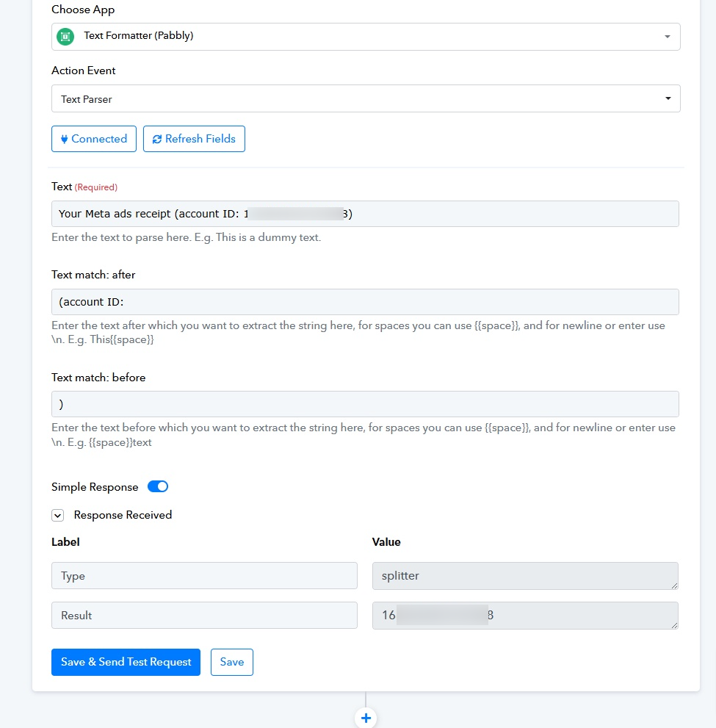Click the refresh icon in Refresh Fields
Image resolution: width=716 pixels, height=728 pixels.
click(x=156, y=139)
